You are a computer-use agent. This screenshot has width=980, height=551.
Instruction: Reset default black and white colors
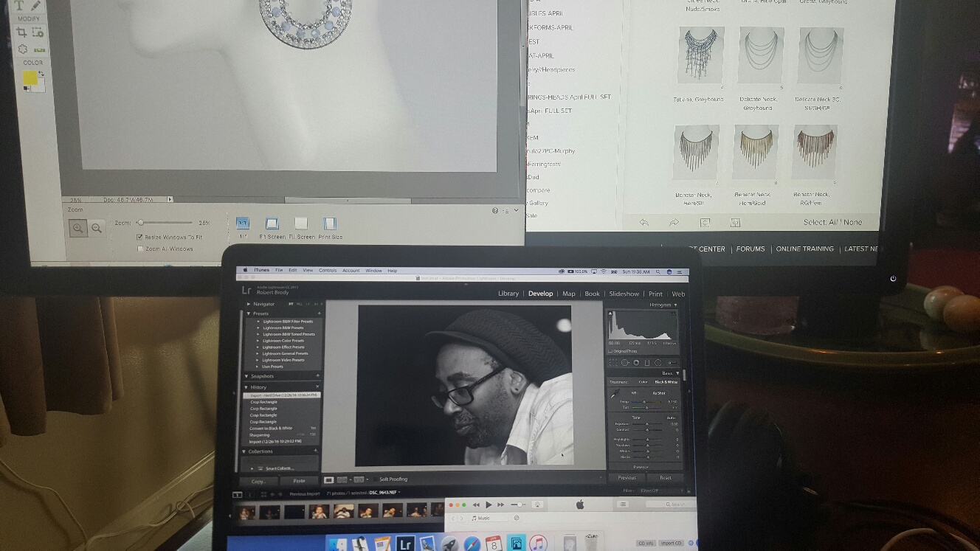[26, 89]
